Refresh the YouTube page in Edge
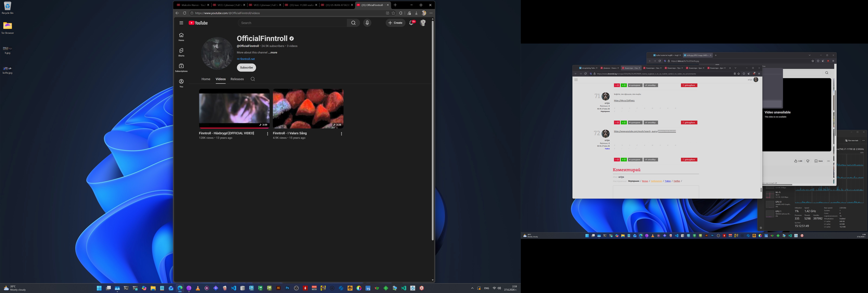 (x=185, y=13)
